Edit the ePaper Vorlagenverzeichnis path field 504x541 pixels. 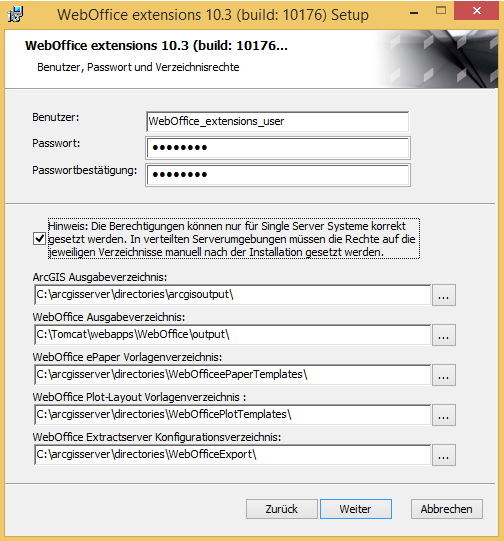(233, 375)
